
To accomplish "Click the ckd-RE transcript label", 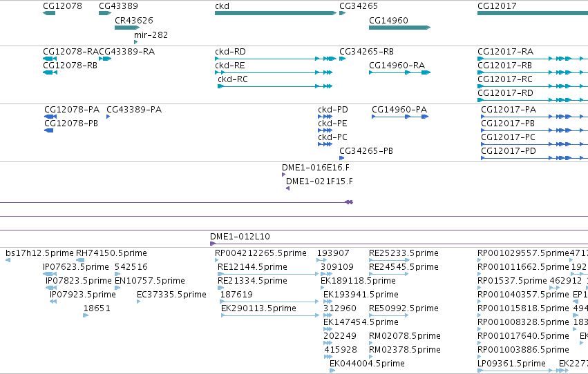I will pos(230,65).
